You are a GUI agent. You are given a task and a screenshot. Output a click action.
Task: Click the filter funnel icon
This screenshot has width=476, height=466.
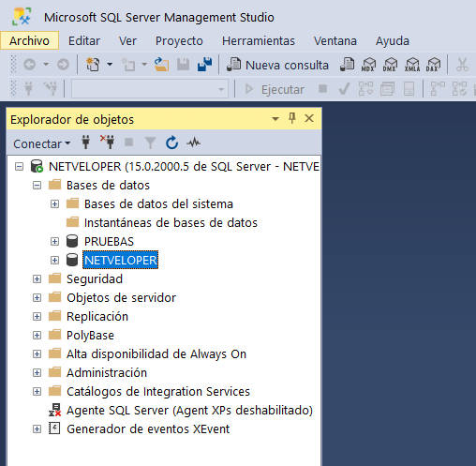point(150,143)
